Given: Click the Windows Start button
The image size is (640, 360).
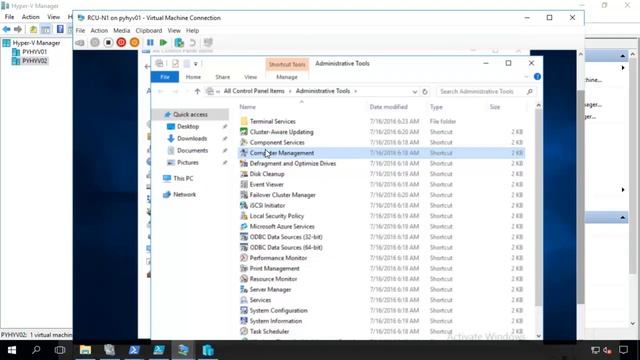Looking at the screenshot, I should 12,350.
